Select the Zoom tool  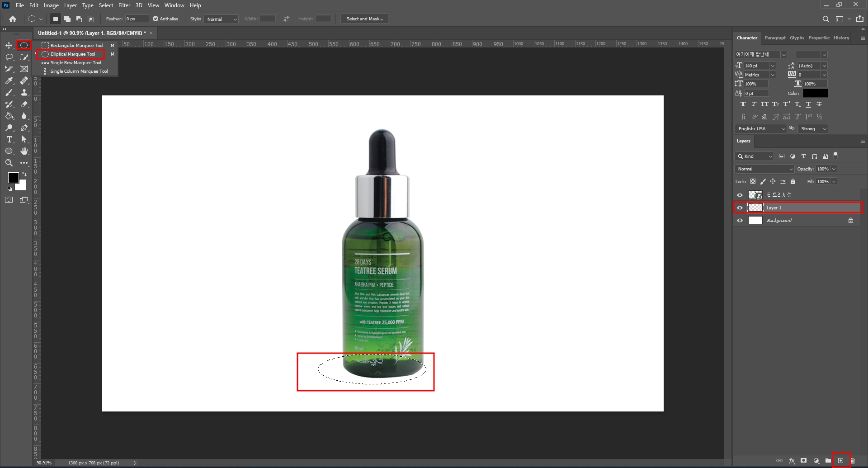9,163
